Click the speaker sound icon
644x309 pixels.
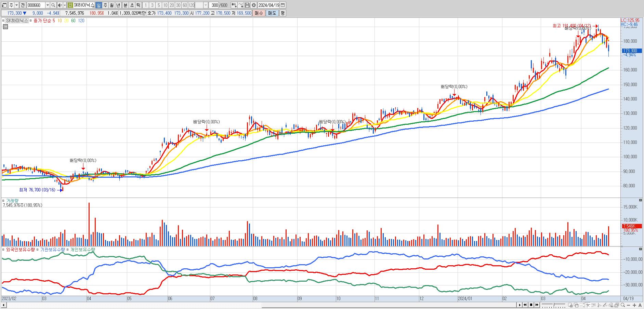click(x=60, y=5)
